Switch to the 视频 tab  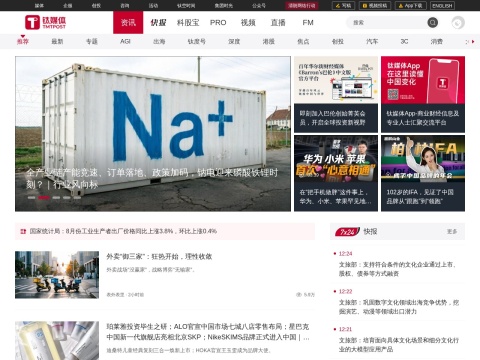click(248, 22)
